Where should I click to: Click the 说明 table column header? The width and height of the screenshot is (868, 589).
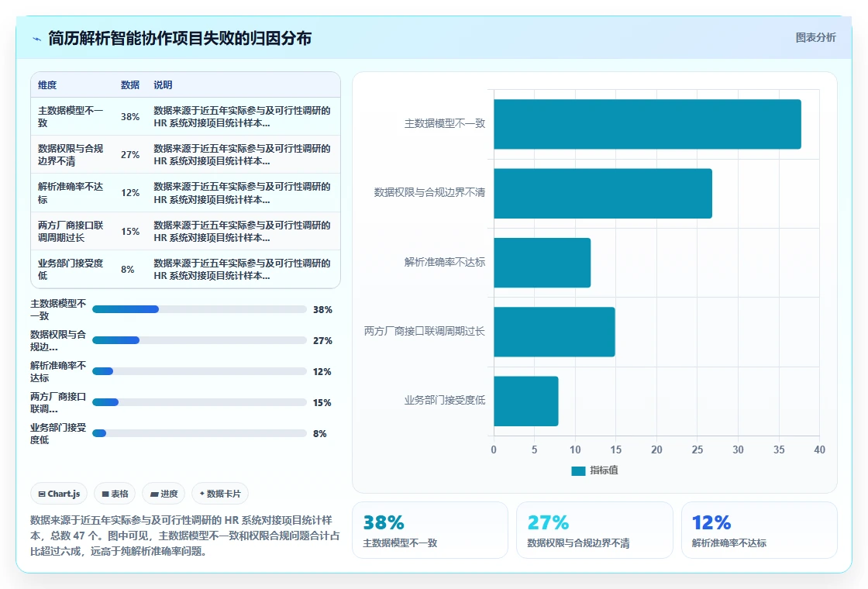pyautogui.click(x=163, y=85)
